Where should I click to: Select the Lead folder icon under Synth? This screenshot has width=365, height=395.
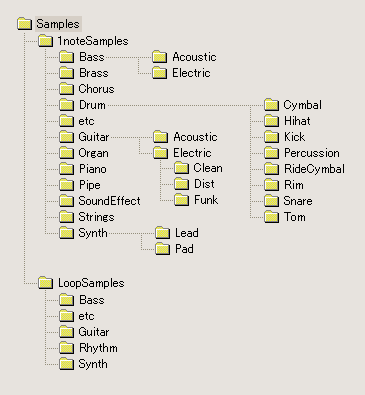coord(163,233)
